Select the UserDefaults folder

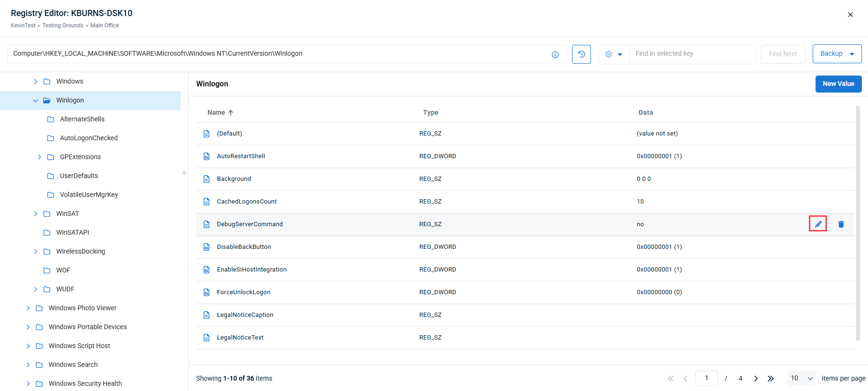pos(78,176)
